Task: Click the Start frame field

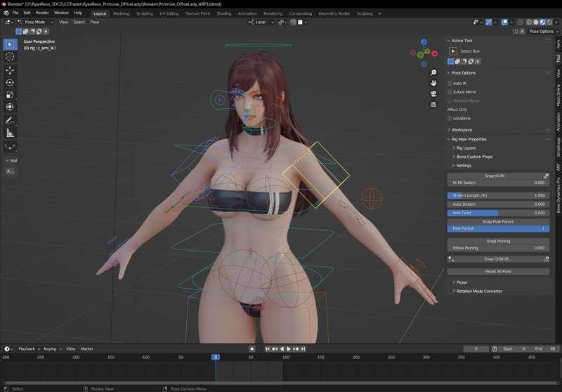Action: [514, 348]
